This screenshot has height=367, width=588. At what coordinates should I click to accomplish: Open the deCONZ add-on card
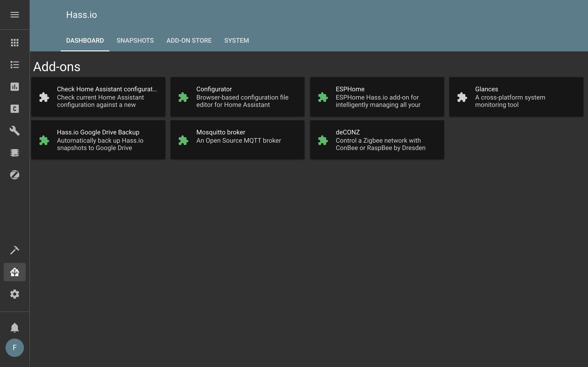(377, 140)
